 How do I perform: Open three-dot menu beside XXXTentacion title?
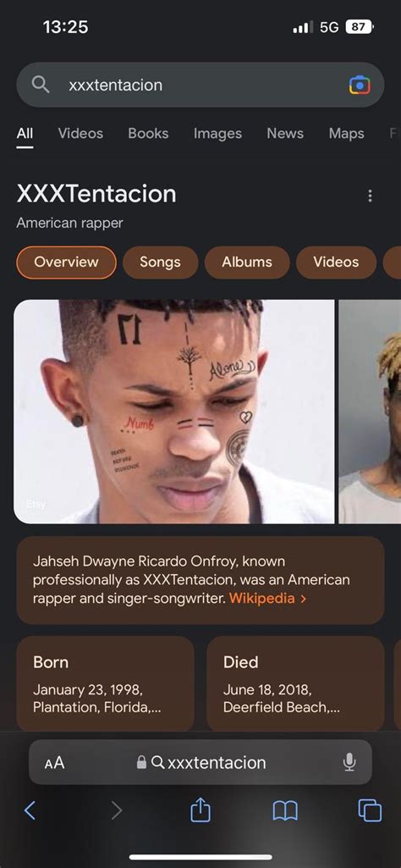click(370, 196)
